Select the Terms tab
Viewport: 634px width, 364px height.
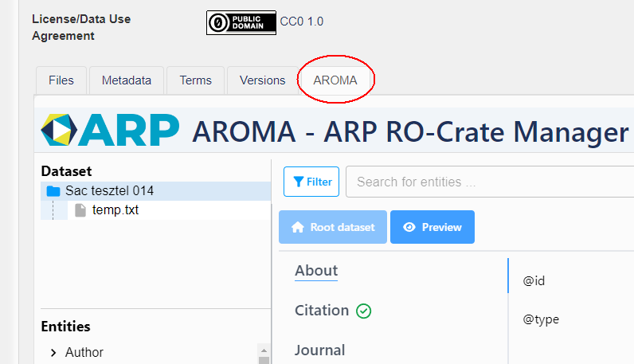click(196, 80)
